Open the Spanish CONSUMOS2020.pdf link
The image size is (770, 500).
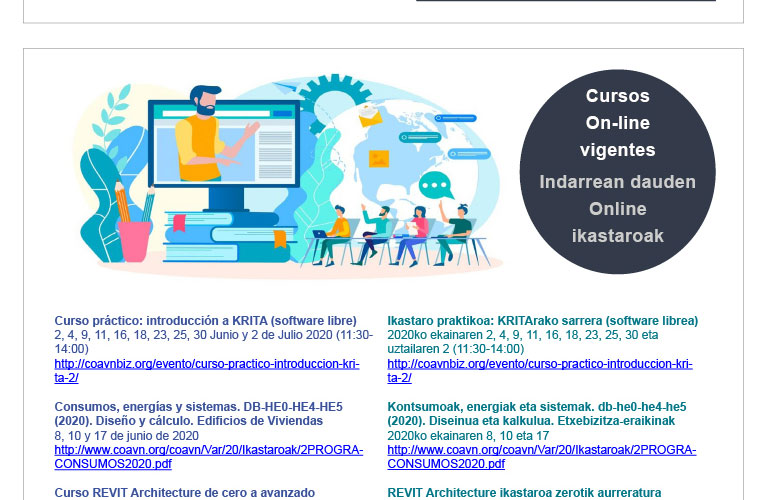click(x=209, y=457)
